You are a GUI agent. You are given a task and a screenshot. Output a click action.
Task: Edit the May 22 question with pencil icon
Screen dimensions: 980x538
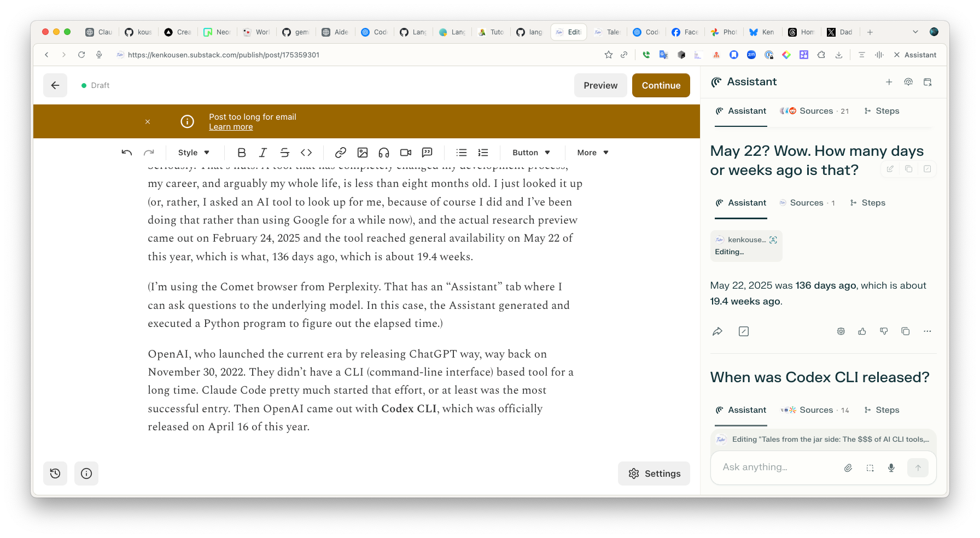890,169
